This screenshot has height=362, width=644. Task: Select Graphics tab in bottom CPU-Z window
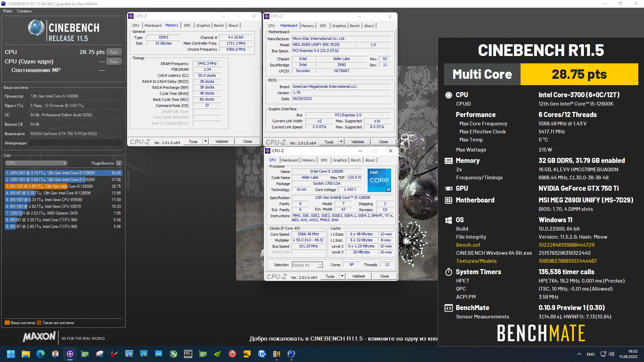pos(340,160)
